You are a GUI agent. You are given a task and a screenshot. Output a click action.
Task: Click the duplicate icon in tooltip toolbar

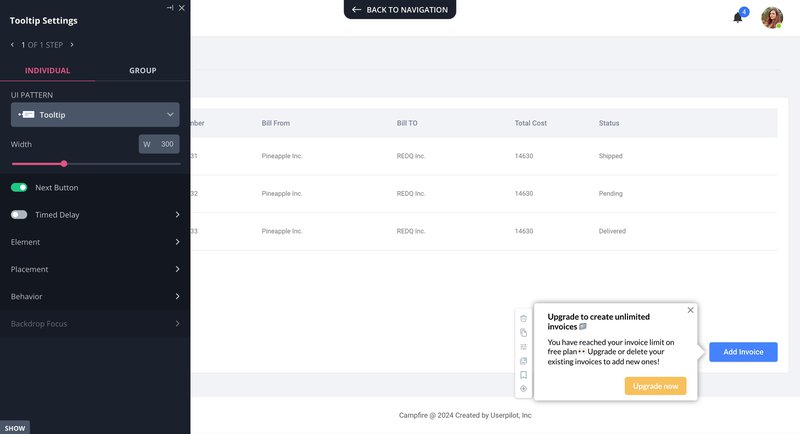click(x=523, y=332)
